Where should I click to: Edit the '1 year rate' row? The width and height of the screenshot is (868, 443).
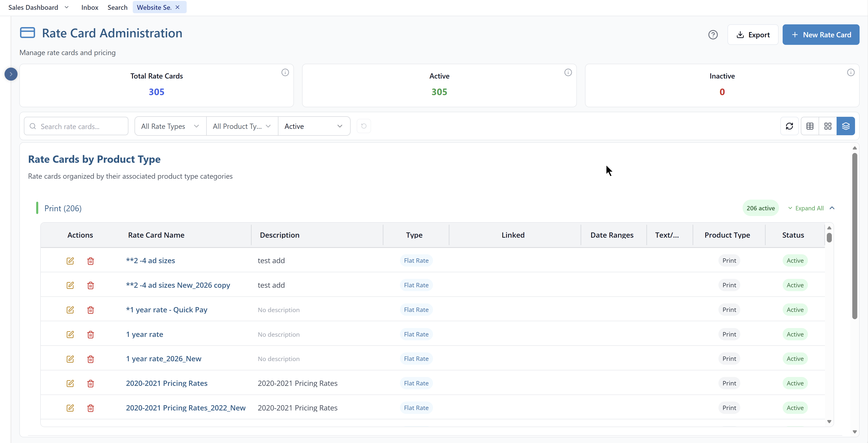(70, 334)
